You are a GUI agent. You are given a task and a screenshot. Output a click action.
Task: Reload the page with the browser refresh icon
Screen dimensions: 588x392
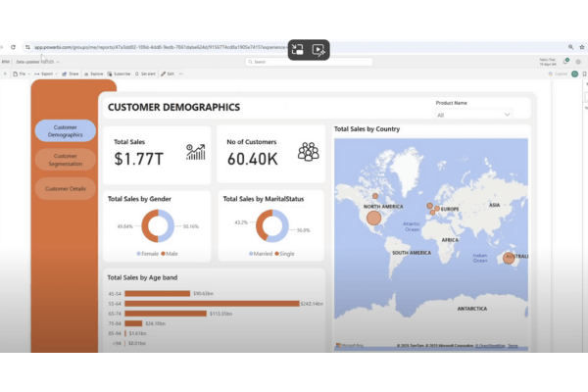pos(13,47)
